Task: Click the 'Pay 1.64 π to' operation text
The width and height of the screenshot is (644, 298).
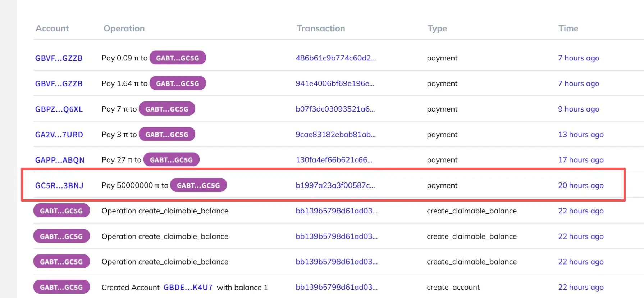Action: pyautogui.click(x=124, y=83)
